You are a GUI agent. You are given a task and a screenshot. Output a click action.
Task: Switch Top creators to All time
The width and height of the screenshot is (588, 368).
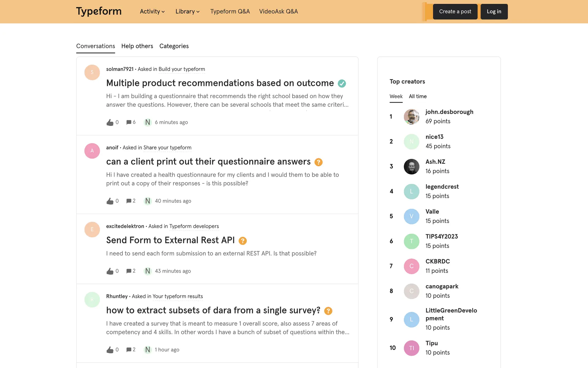[417, 96]
